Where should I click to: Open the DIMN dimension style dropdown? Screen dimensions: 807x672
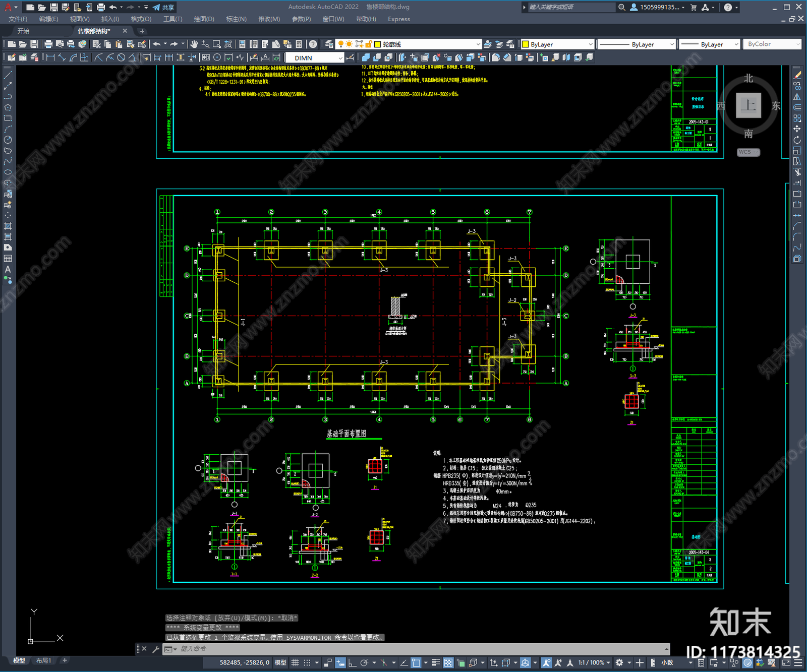tap(315, 57)
